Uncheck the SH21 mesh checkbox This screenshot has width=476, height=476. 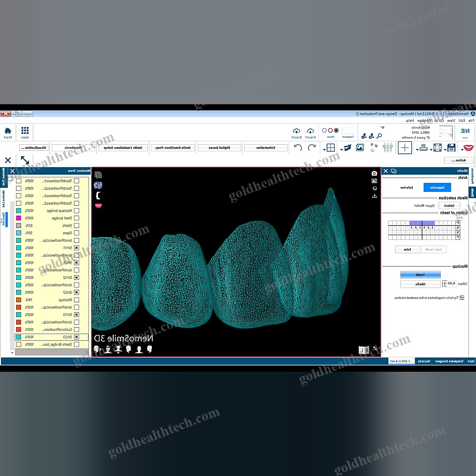click(x=77, y=263)
